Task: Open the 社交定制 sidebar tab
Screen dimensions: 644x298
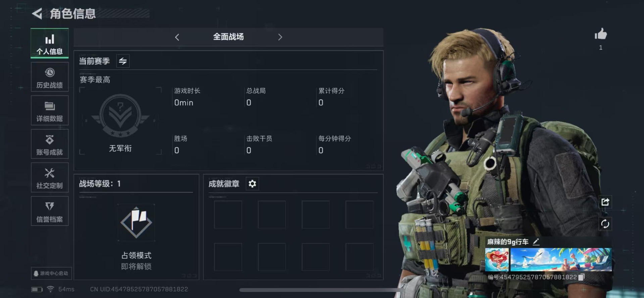Action: click(50, 178)
